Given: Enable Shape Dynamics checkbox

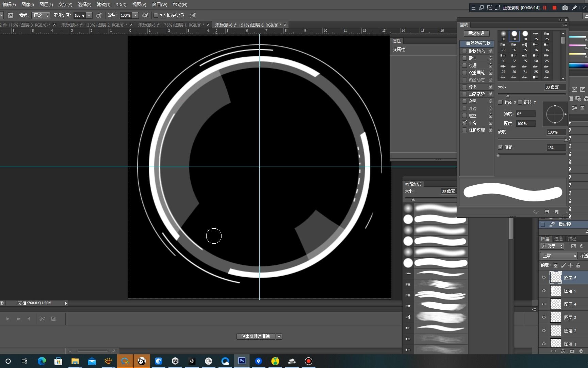Looking at the screenshot, I should click(464, 51).
